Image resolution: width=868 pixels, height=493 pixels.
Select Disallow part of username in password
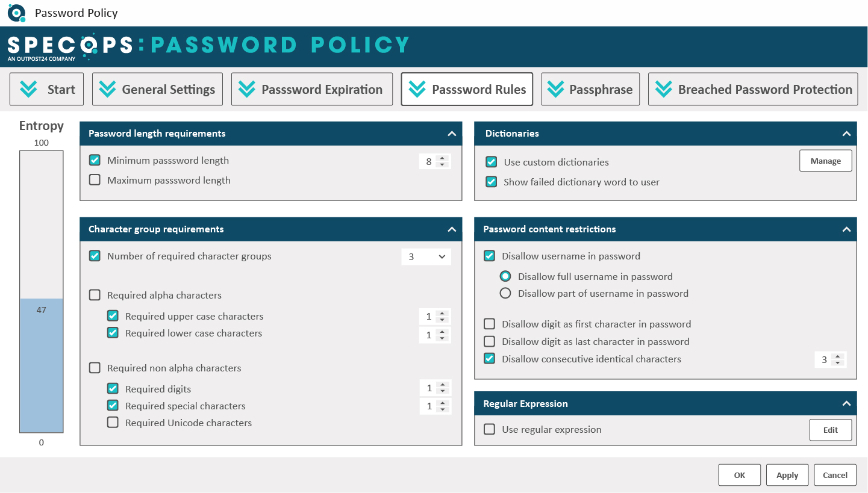pos(506,293)
